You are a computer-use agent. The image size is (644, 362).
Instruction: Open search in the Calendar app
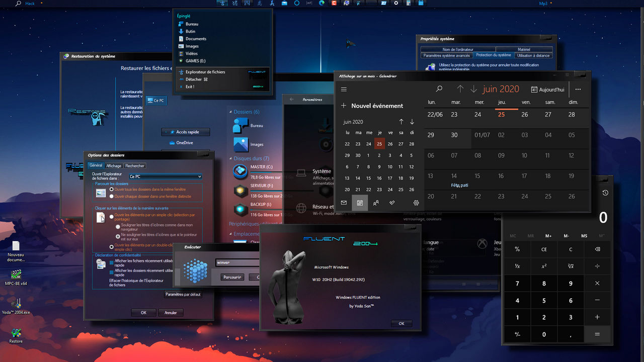(x=439, y=89)
